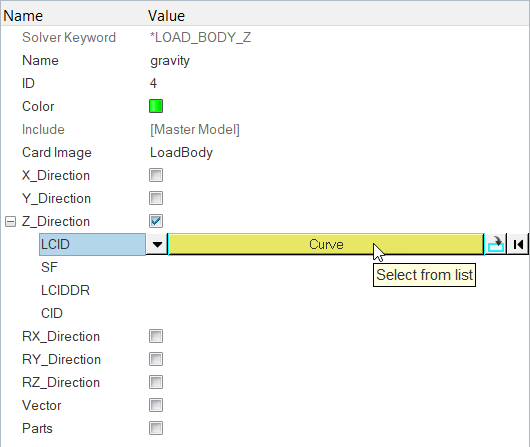Enable the Vector option checkbox
This screenshot has height=447, width=530.
(156, 405)
